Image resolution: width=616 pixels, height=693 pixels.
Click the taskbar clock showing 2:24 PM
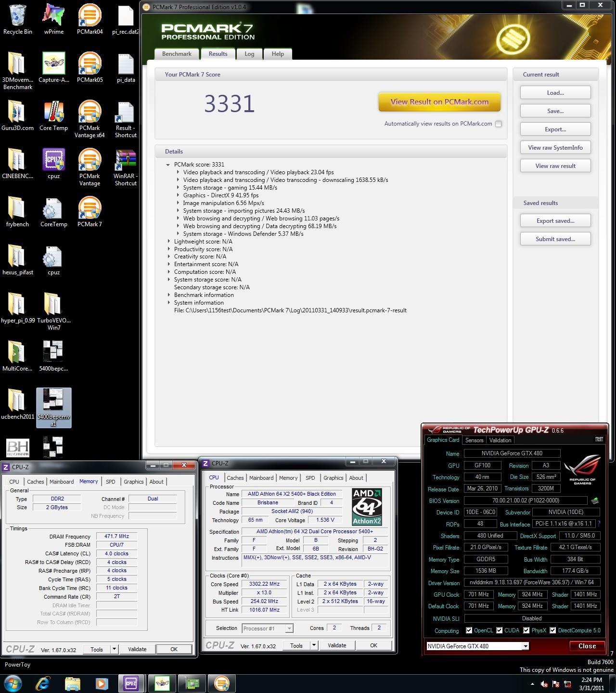click(x=591, y=684)
